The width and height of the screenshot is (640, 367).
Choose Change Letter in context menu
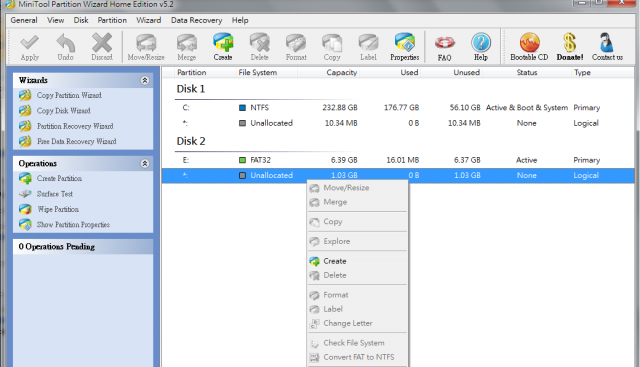(358, 323)
